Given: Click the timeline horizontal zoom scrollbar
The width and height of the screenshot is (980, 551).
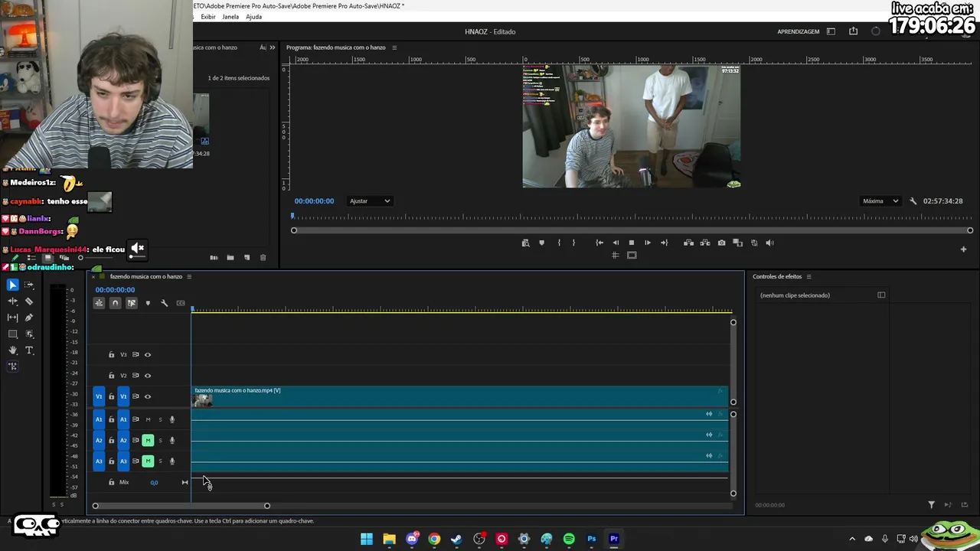Looking at the screenshot, I should [181, 506].
